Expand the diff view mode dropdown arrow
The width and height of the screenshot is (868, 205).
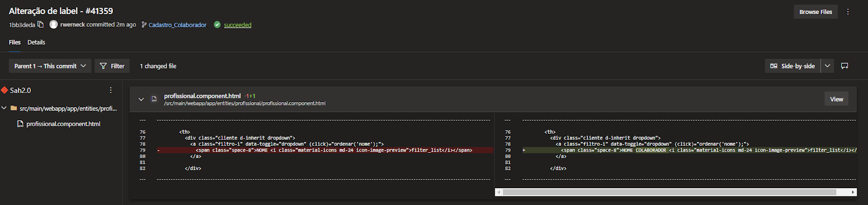tap(827, 66)
